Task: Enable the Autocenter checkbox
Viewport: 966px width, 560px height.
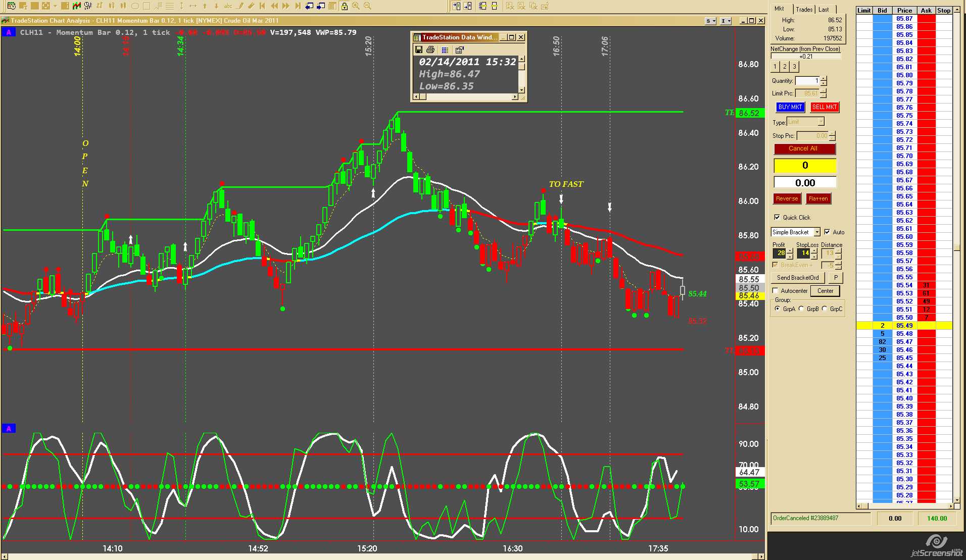Action: point(776,291)
